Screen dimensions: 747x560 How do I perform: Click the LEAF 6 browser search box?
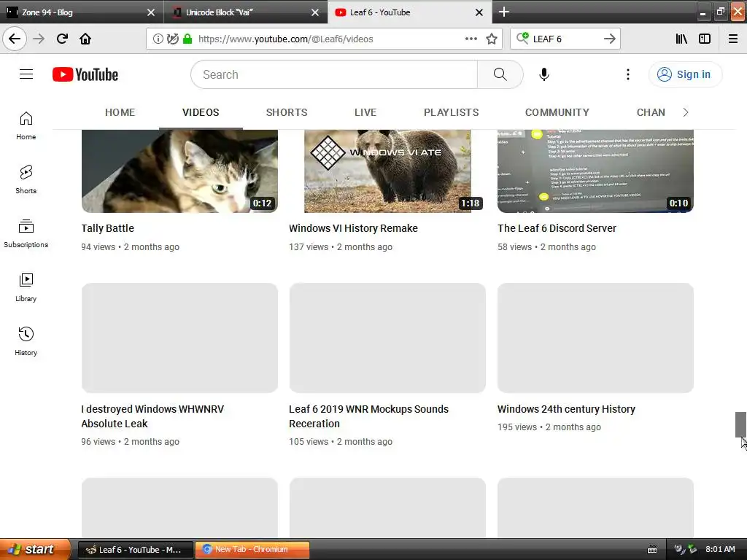(565, 39)
